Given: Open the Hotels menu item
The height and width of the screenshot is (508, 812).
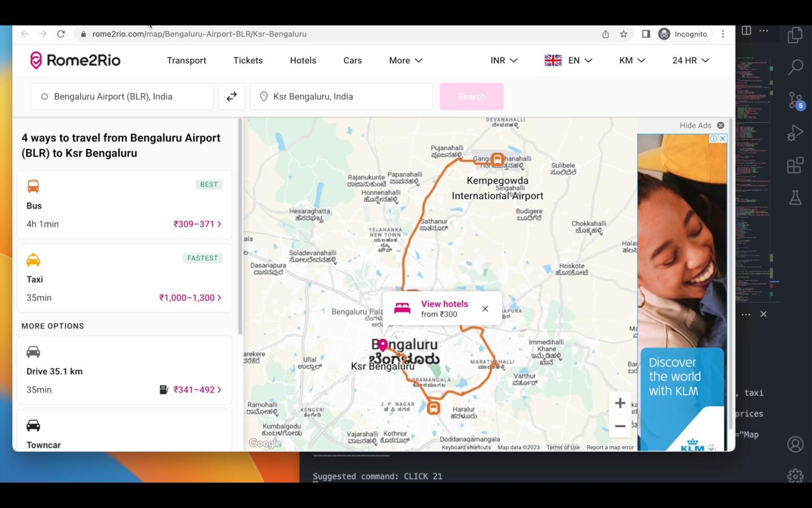Looking at the screenshot, I should (303, 60).
